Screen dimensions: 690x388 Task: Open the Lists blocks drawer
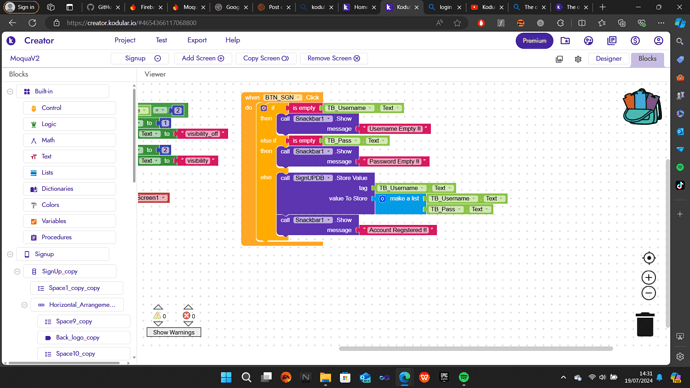click(70, 172)
